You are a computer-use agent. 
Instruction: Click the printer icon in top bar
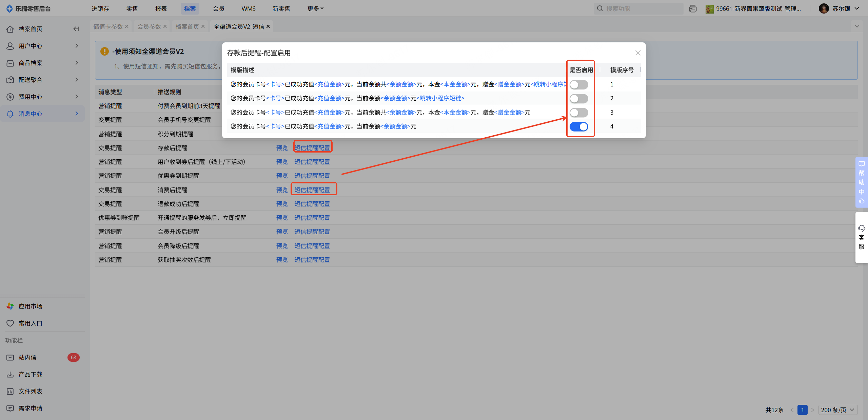[693, 9]
